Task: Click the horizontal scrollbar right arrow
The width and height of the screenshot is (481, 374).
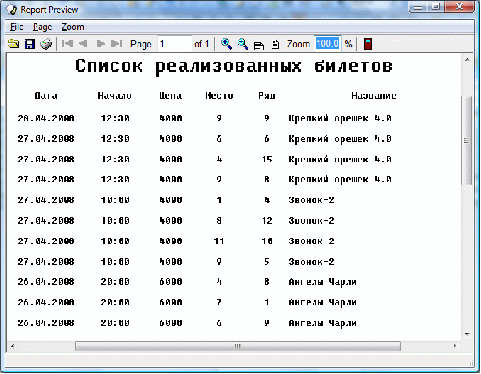Action: 455,346
